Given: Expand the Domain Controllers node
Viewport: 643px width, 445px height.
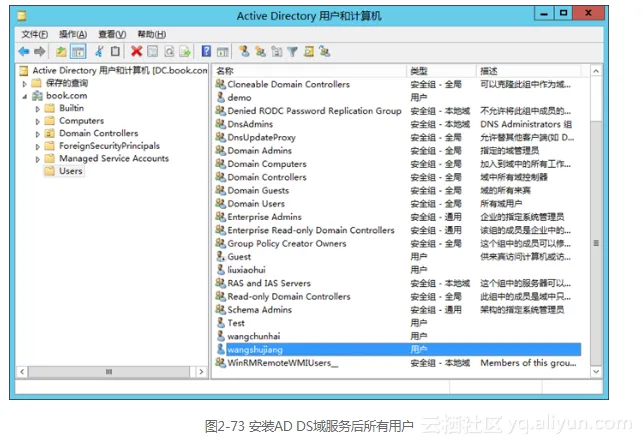Looking at the screenshot, I should pyautogui.click(x=38, y=134).
